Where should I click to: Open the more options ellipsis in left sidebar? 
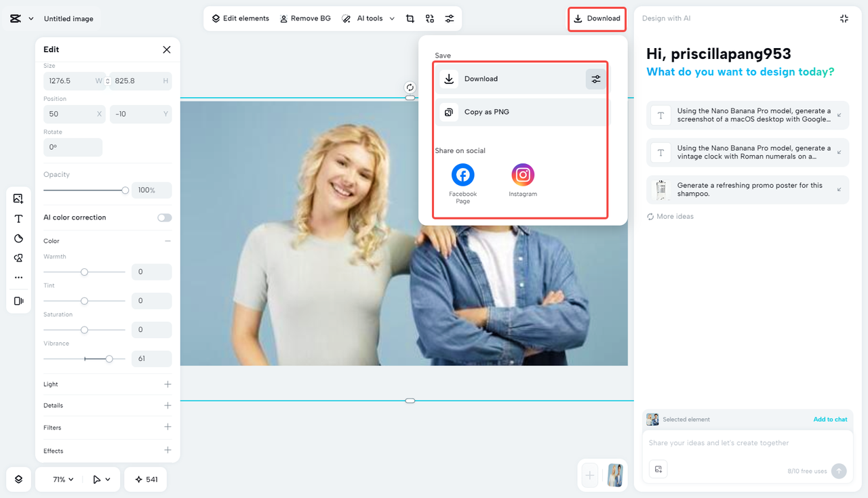[x=18, y=278]
